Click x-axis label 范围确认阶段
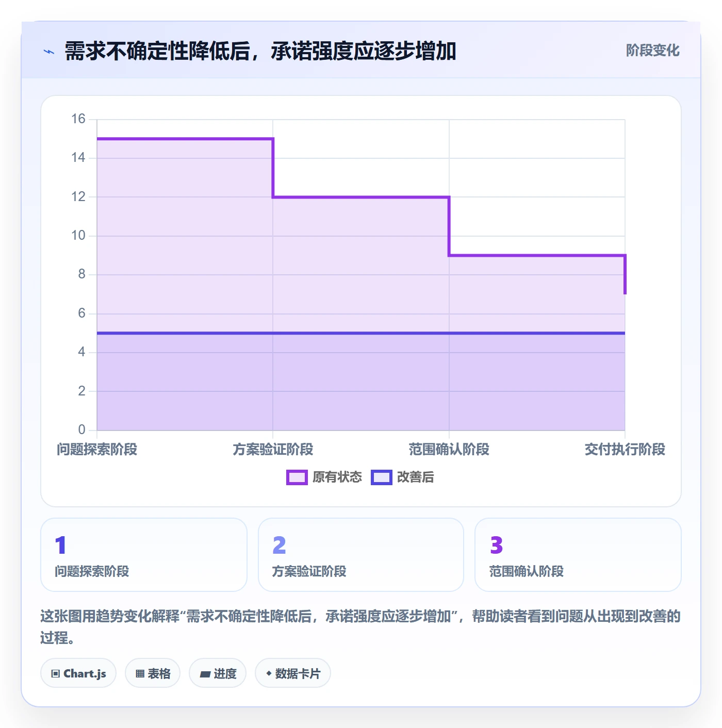This screenshot has height=728, width=722. click(x=449, y=450)
